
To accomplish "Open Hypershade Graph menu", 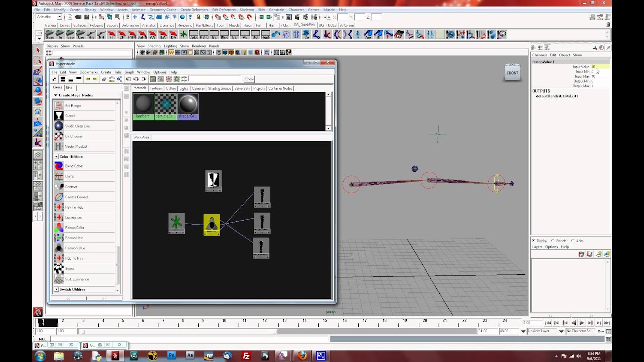I will 129,72.
